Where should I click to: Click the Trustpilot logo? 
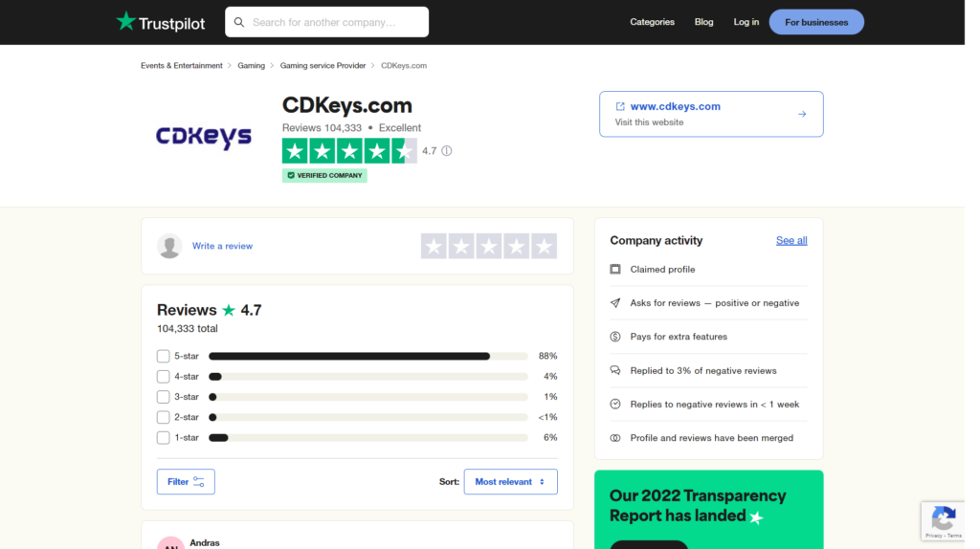tap(161, 23)
